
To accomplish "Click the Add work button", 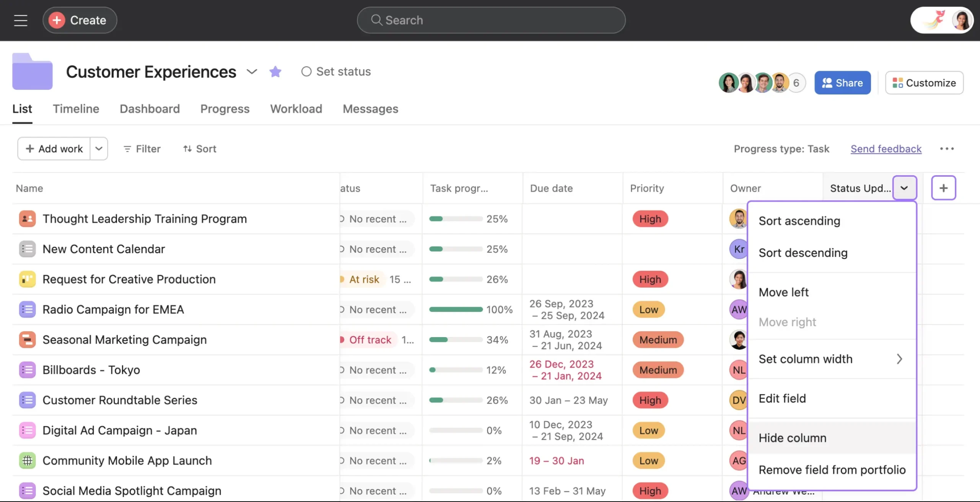I will 54,149.
